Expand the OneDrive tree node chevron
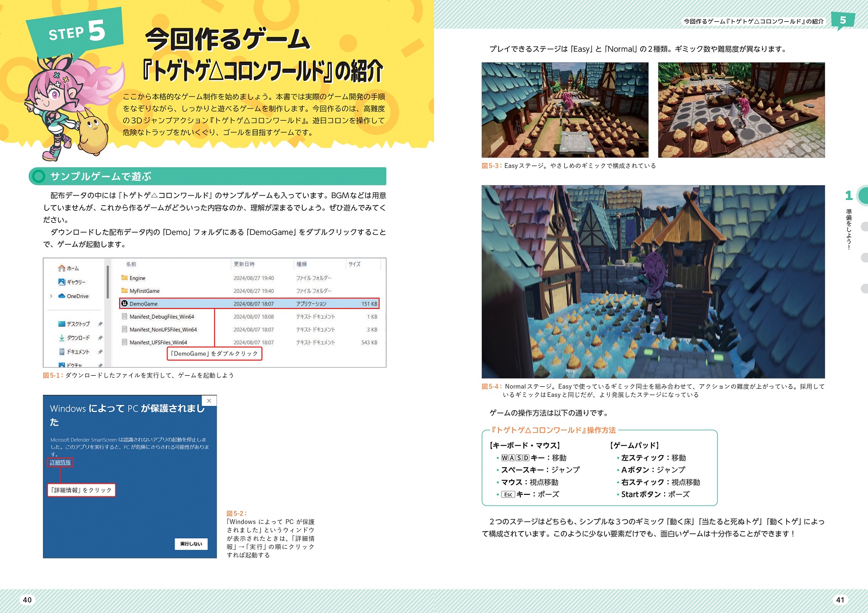This screenshot has height=613, width=868. 51,296
